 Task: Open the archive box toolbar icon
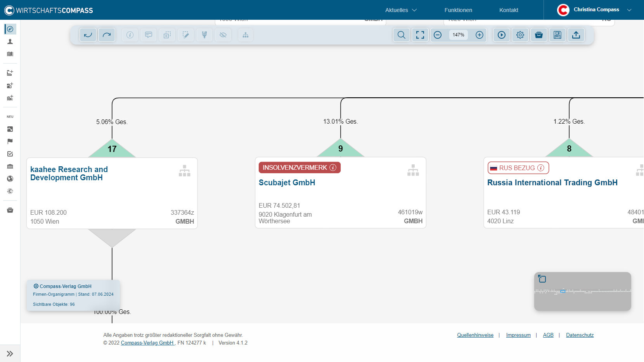pos(539,35)
